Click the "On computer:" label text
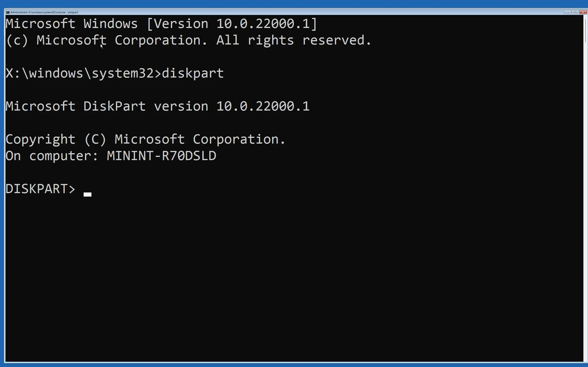This screenshot has width=588, height=367. pos(52,156)
